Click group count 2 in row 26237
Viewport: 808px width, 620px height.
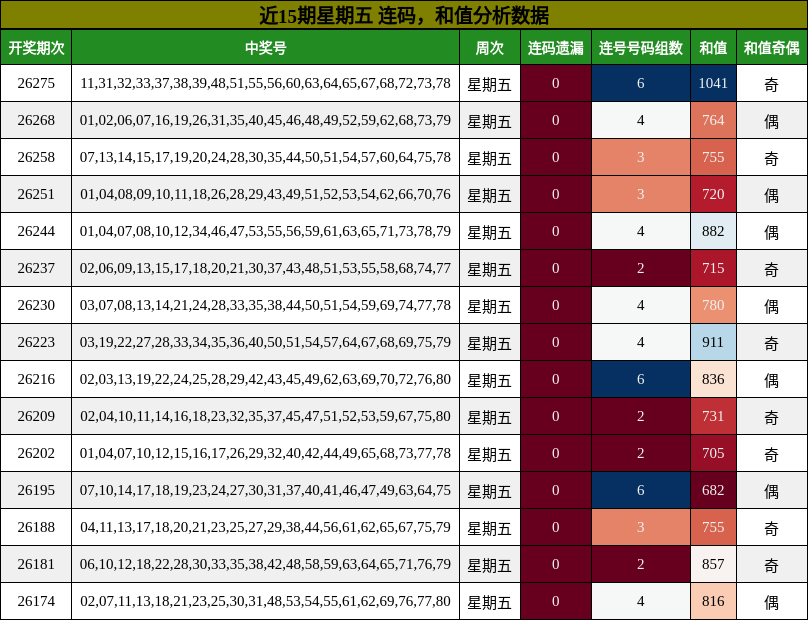pos(641,269)
